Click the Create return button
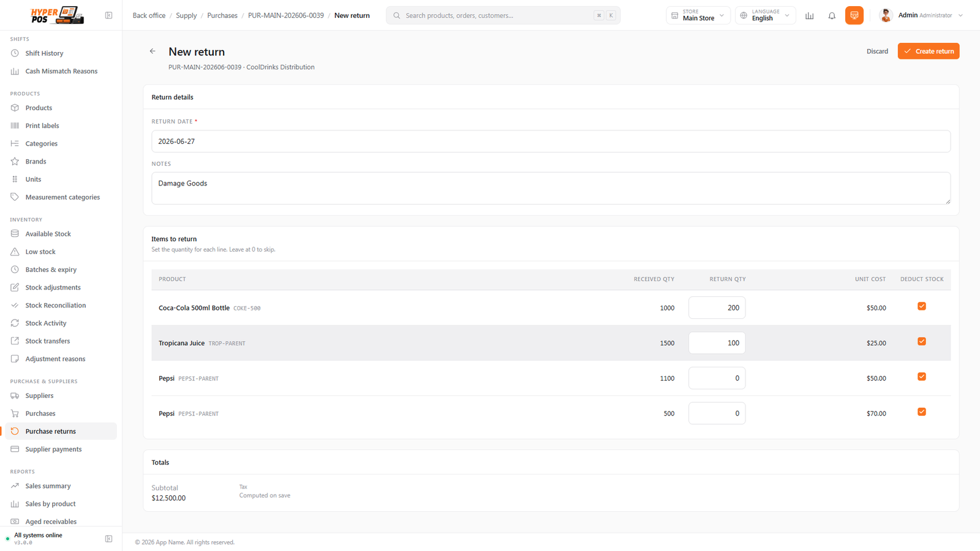Image resolution: width=980 pixels, height=551 pixels. tap(929, 51)
